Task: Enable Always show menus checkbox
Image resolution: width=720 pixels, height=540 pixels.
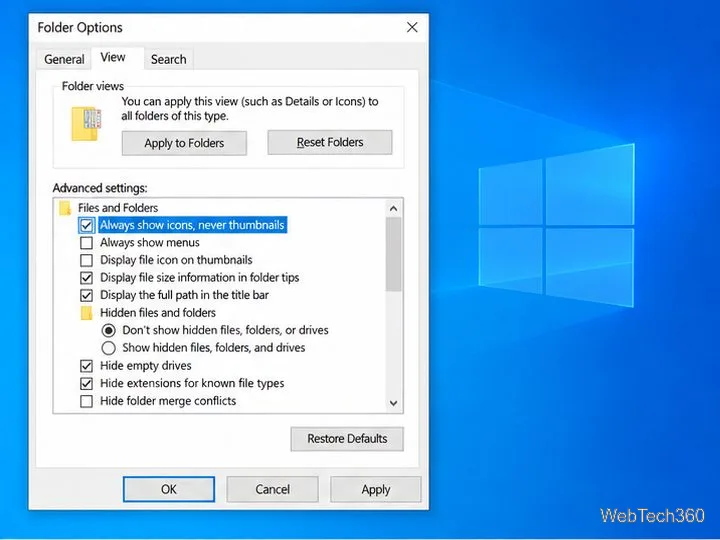Action: (x=86, y=243)
